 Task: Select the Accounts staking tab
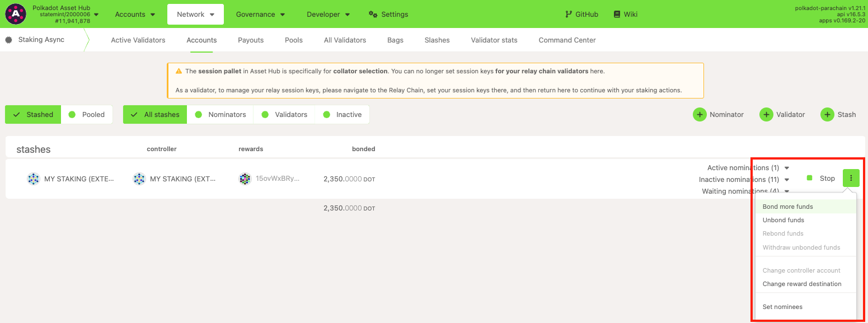point(201,40)
